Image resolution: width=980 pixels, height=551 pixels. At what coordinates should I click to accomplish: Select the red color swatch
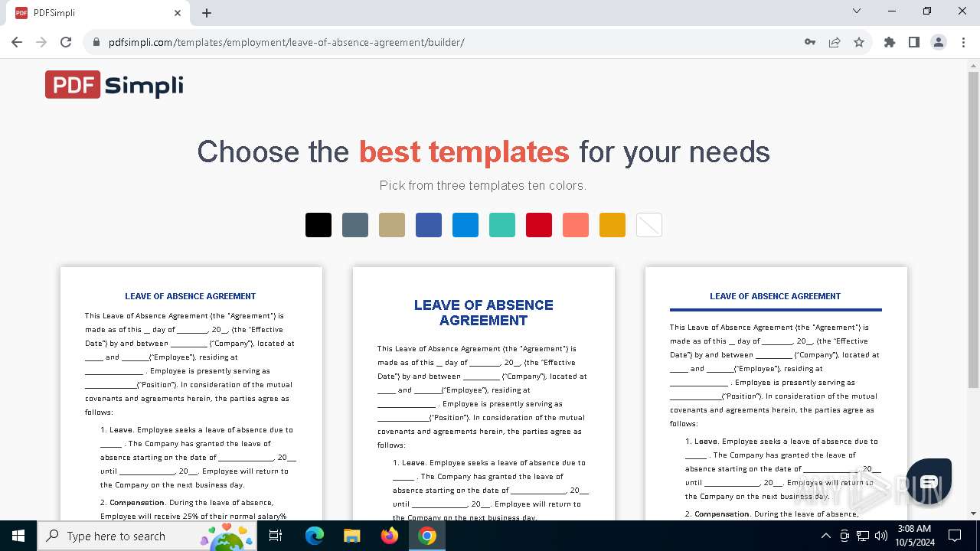(539, 225)
